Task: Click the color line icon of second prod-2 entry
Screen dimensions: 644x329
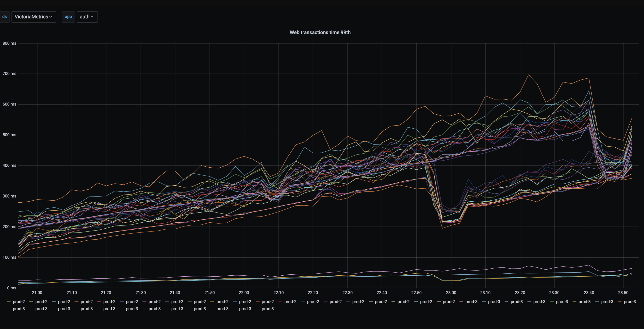Action: point(31,302)
